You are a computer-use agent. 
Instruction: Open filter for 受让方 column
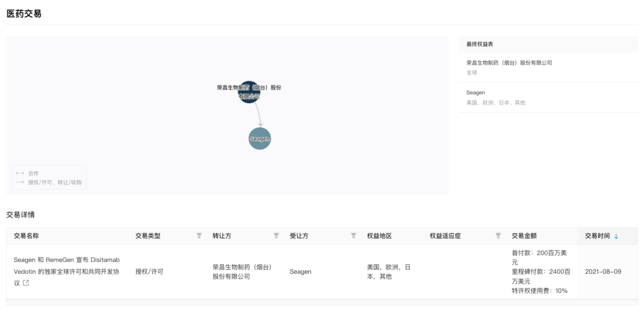point(353,236)
